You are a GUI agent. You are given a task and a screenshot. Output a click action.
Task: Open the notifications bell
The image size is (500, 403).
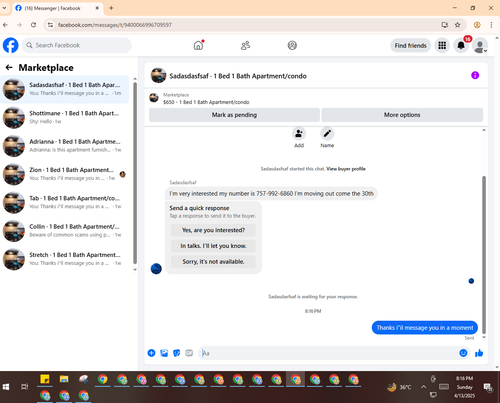461,45
